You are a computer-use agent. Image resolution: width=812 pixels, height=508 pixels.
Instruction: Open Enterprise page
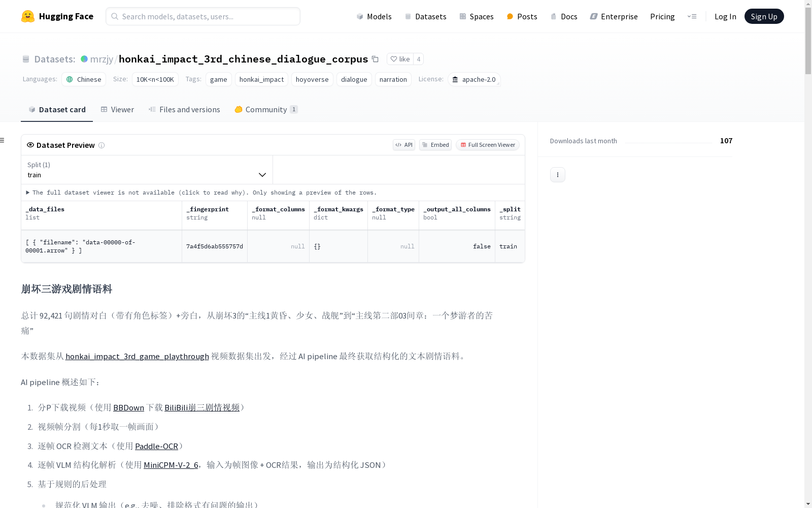click(x=614, y=16)
